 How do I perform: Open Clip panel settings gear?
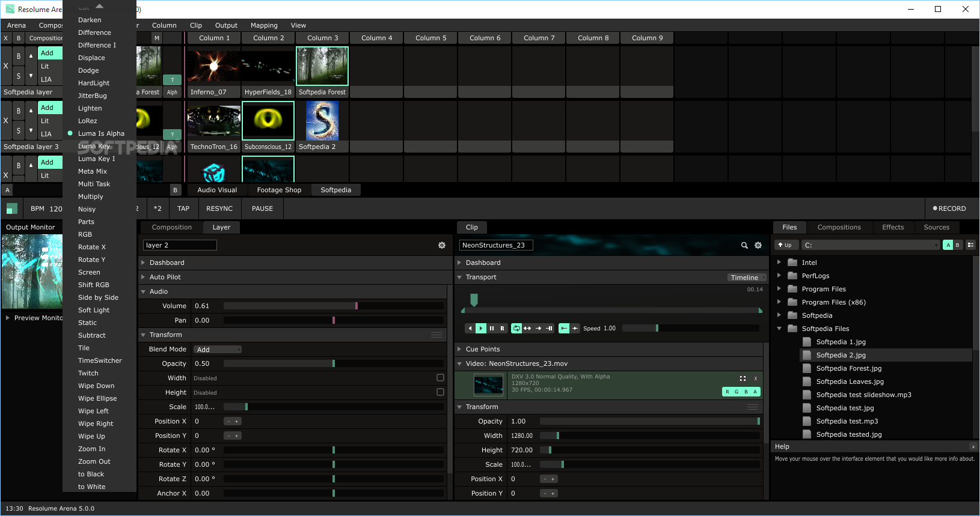(x=758, y=245)
